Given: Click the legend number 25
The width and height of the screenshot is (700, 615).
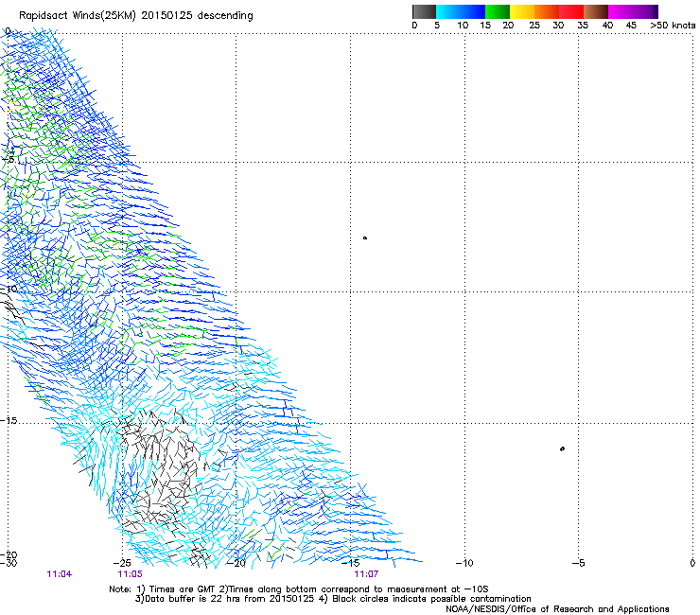Looking at the screenshot, I should (x=534, y=26).
